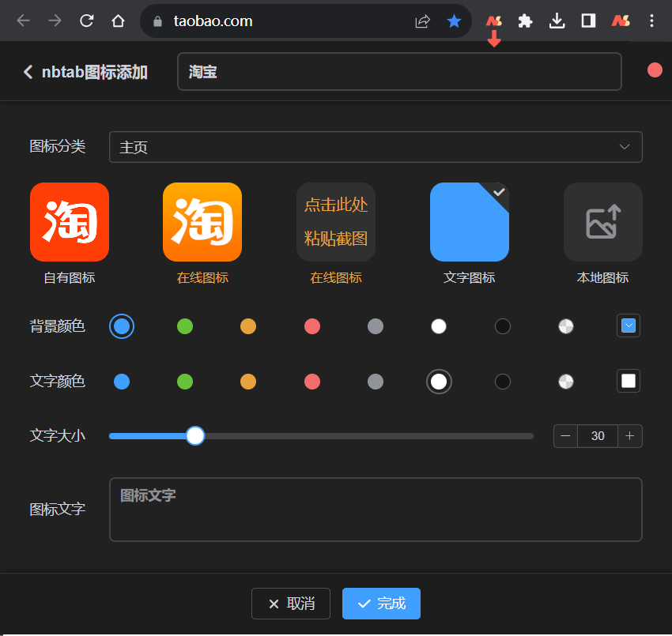Toggle the browser side panel icon
This screenshot has height=636, width=672.
[x=588, y=21]
